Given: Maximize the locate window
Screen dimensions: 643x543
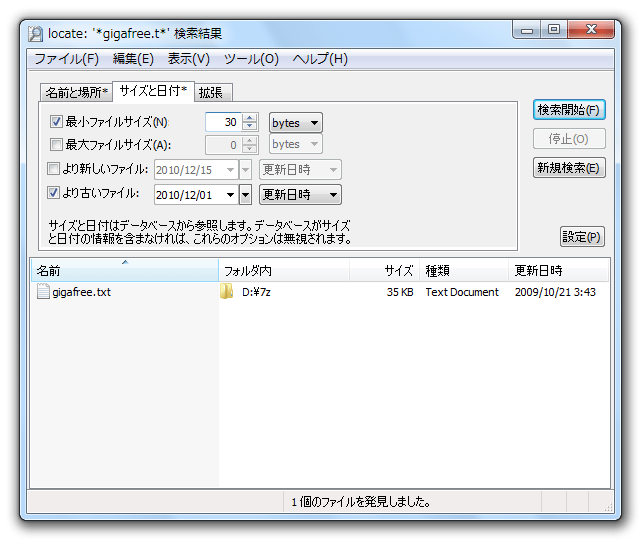Looking at the screenshot, I should tap(554, 30).
